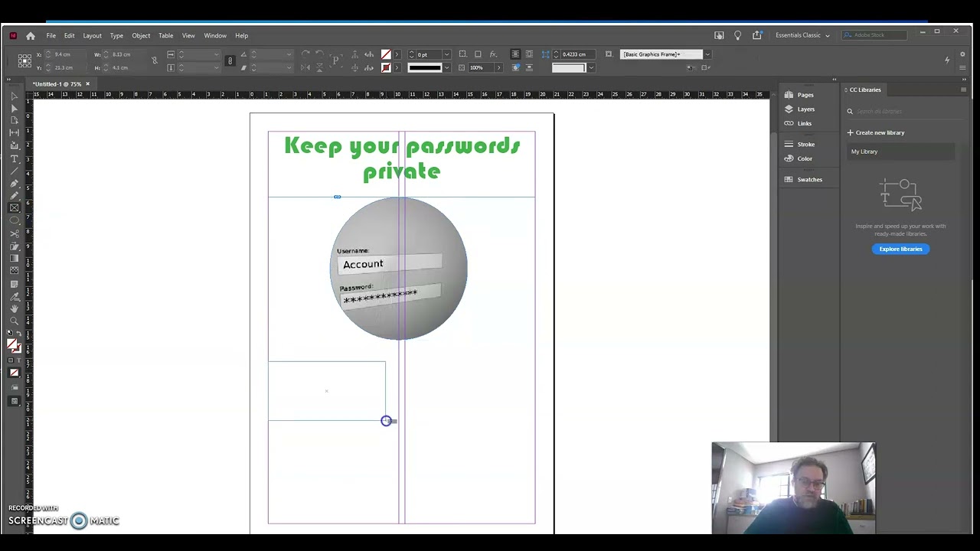The width and height of the screenshot is (980, 551).
Task: Open the Pages panel
Action: 799,95
